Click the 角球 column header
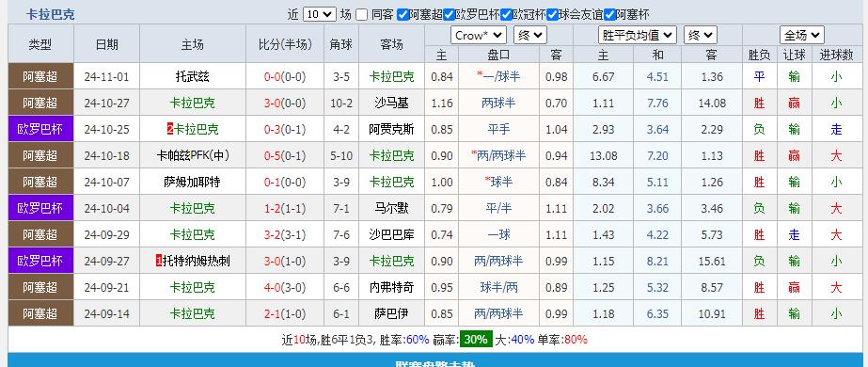This screenshot has height=367, width=868. point(341,44)
